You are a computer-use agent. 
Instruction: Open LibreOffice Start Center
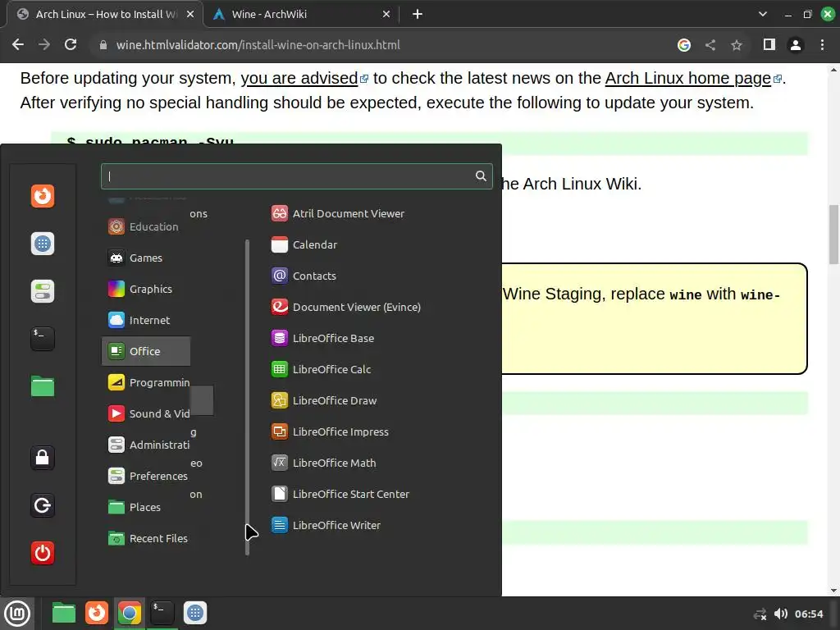(x=340, y=493)
